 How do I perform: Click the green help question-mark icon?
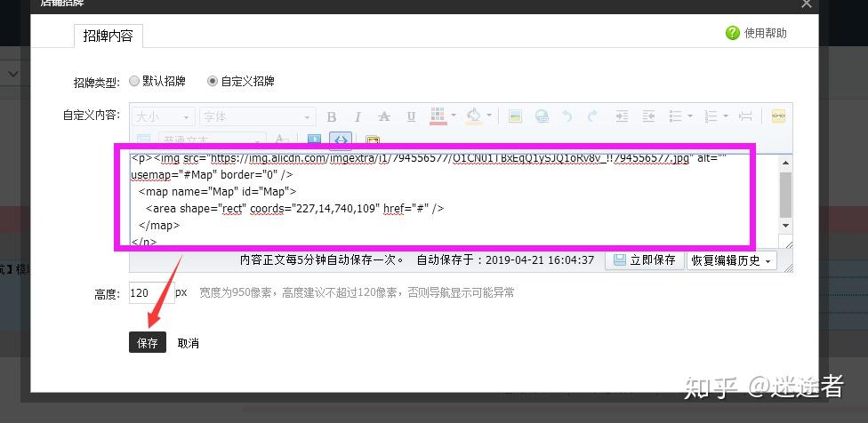pyautogui.click(x=733, y=33)
